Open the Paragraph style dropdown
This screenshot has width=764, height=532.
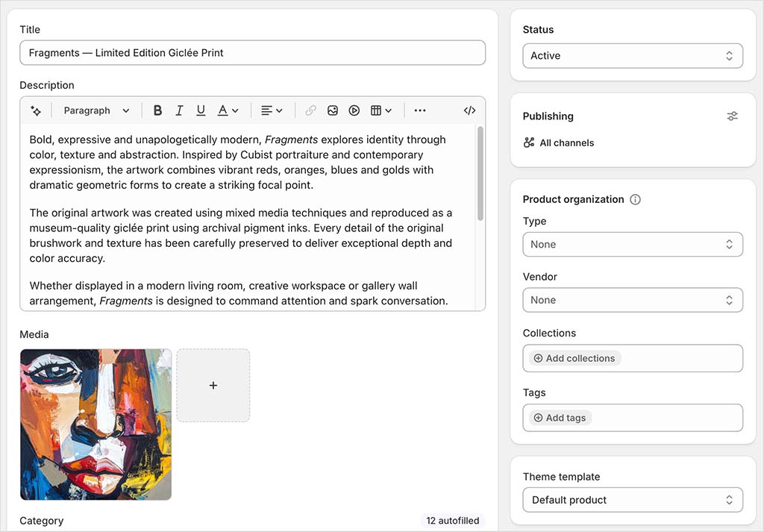(x=96, y=110)
